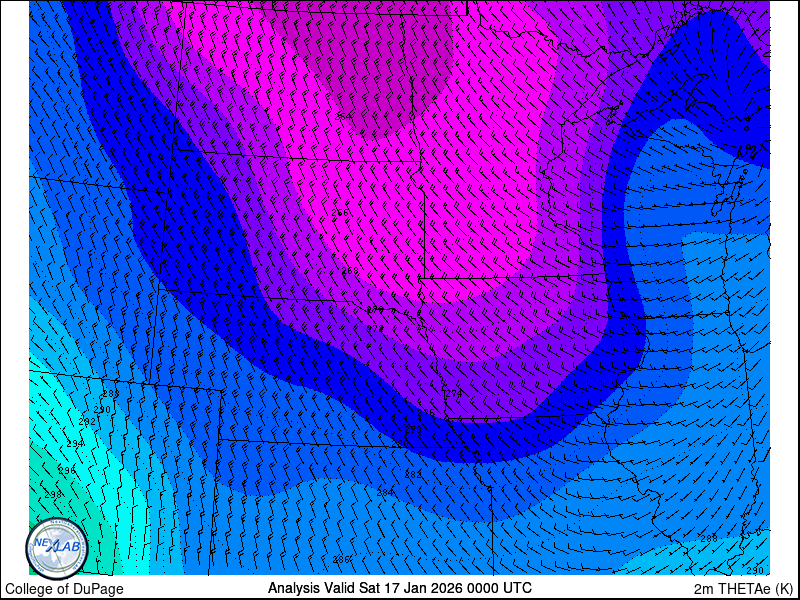Click the 298 contour label
Image resolution: width=800 pixels, height=600 pixels.
coord(53,494)
